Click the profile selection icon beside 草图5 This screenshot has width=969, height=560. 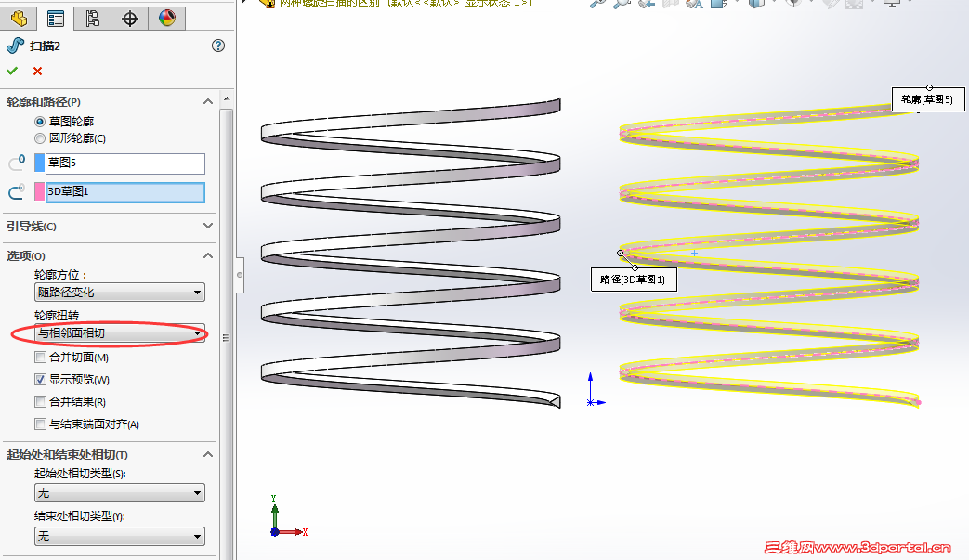click(17, 163)
